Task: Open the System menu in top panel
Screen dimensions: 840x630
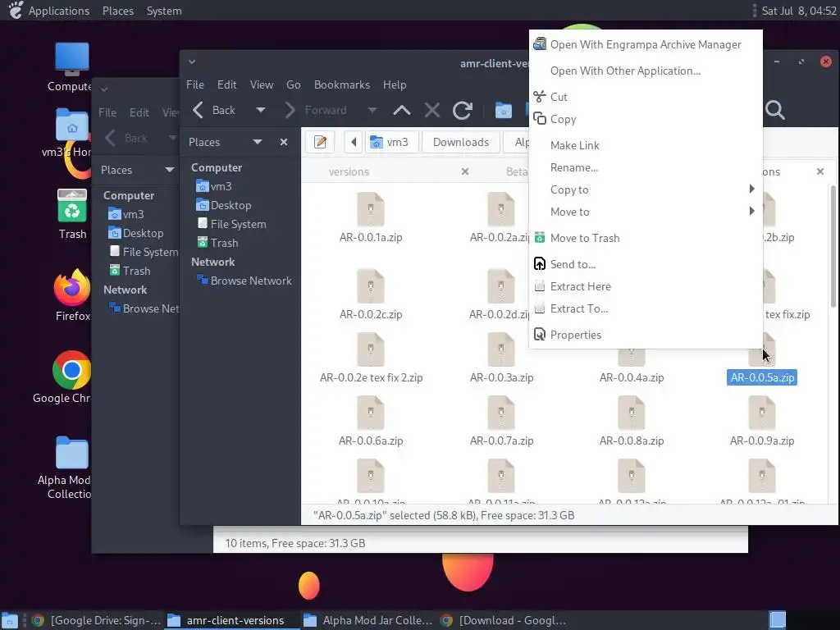Action: [164, 11]
